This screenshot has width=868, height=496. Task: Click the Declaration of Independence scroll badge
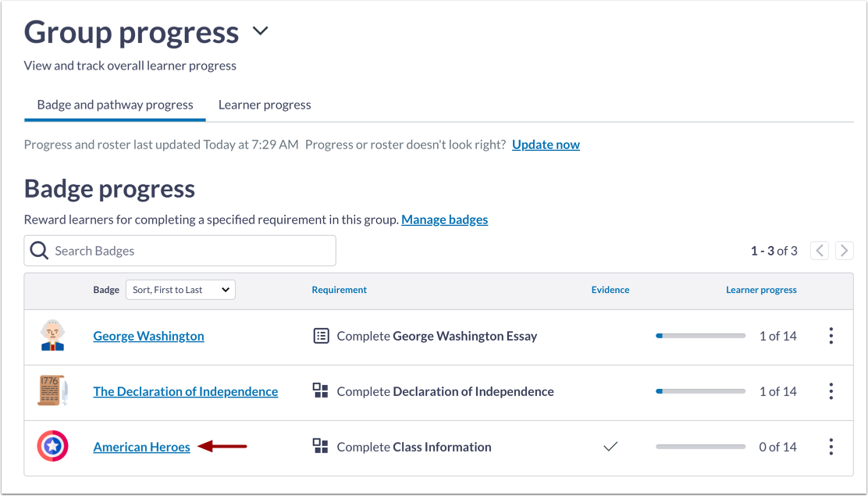52,391
